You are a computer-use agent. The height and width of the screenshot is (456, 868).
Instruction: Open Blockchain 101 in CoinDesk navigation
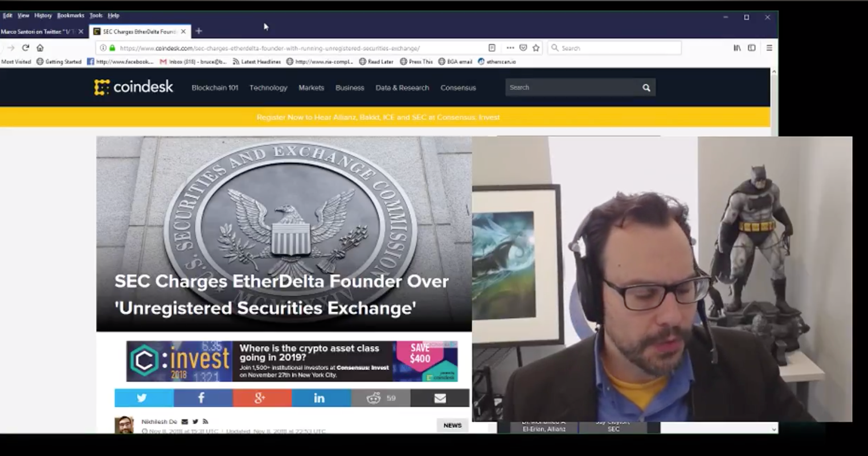pyautogui.click(x=215, y=88)
